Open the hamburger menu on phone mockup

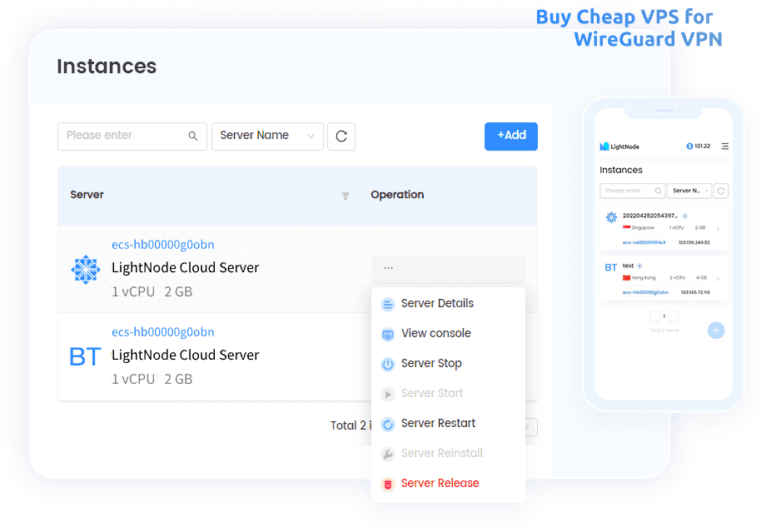725,146
